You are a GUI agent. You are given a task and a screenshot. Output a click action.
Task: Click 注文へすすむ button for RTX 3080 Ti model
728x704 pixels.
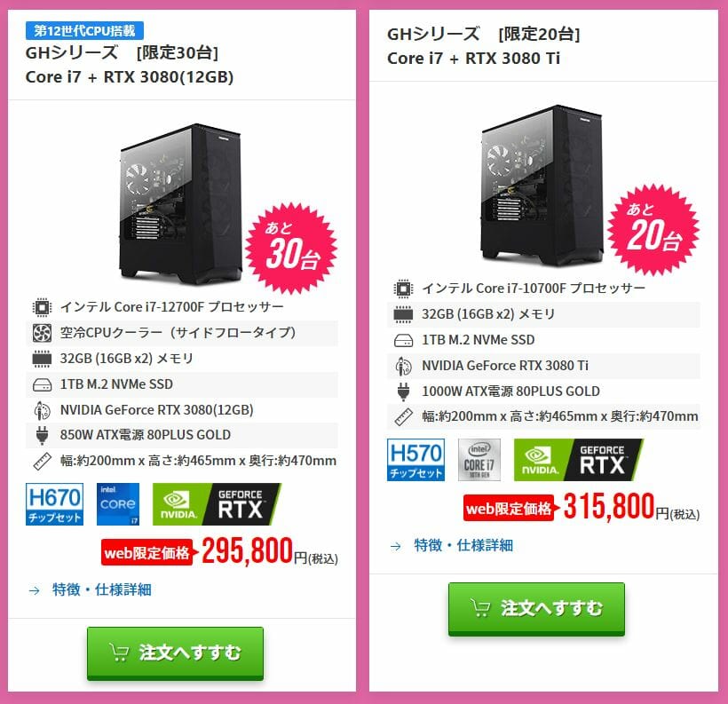[x=536, y=609]
